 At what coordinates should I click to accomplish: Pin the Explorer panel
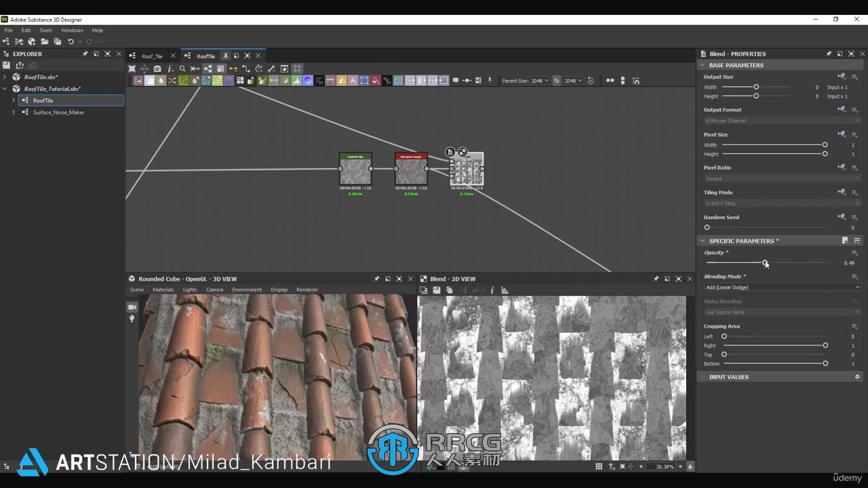(85, 54)
